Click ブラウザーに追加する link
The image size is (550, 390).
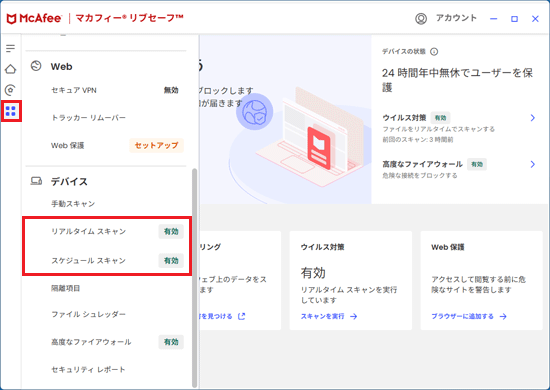click(462, 316)
